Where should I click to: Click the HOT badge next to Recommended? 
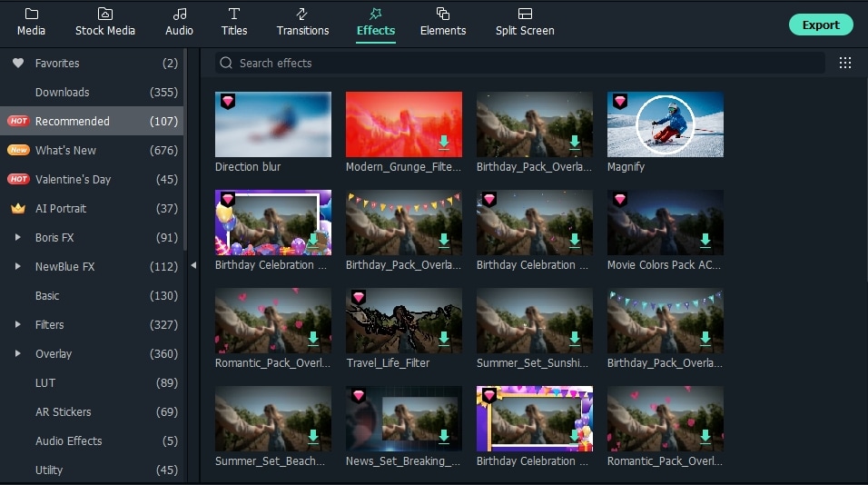pos(18,121)
